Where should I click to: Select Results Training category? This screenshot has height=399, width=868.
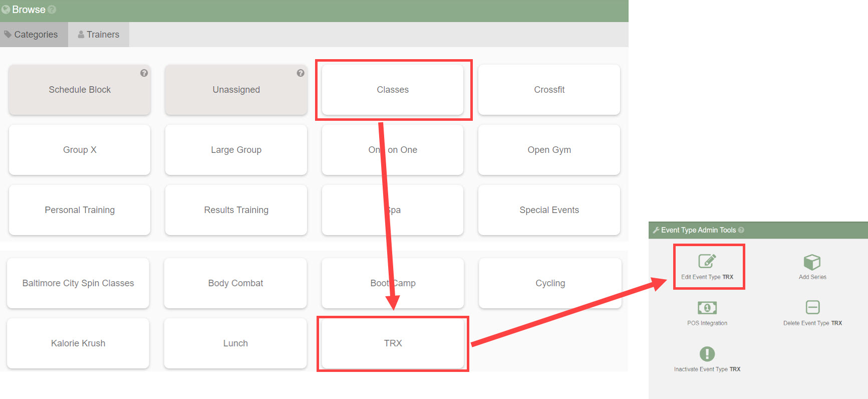(x=236, y=210)
